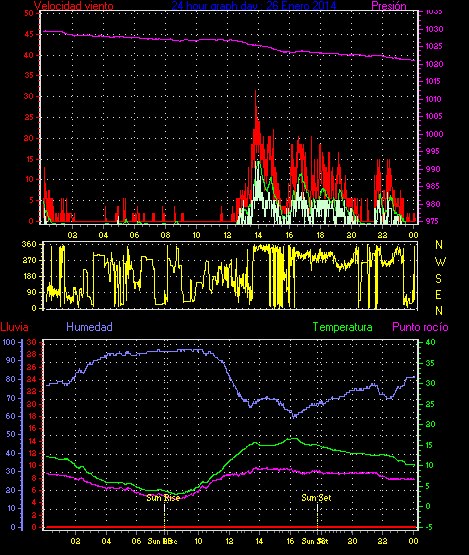Viewport: 469px width, 555px height.
Task: Click the 'Presión' legend label
Action: click(x=389, y=6)
